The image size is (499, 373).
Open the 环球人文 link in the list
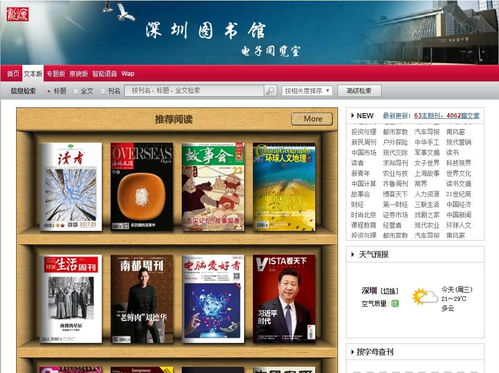click(459, 225)
